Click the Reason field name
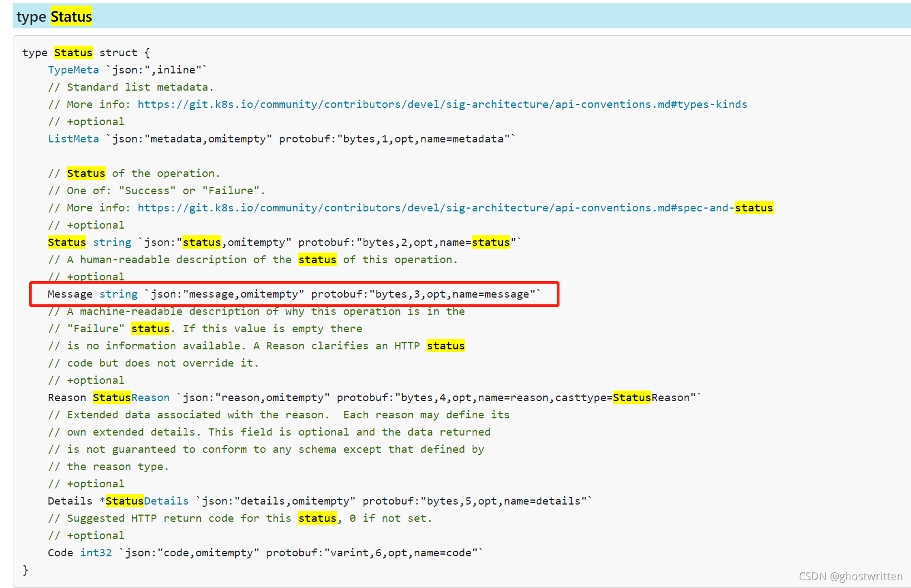 coord(67,397)
